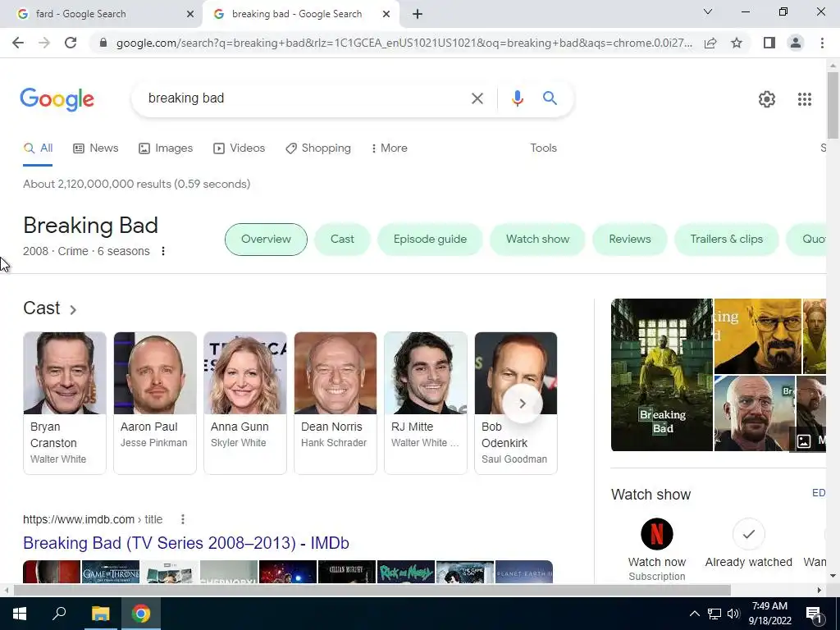Image resolution: width=840 pixels, height=630 pixels.
Task: Select the Cast chip
Action: pyautogui.click(x=342, y=240)
